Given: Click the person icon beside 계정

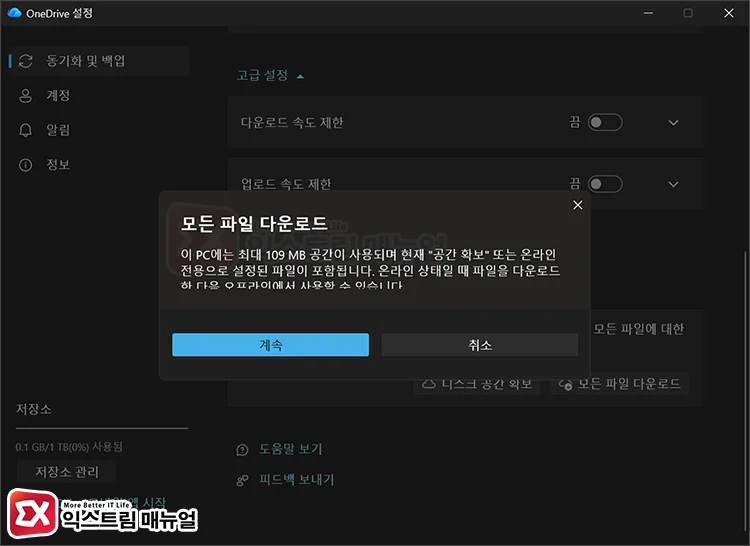Looking at the screenshot, I should 25,96.
